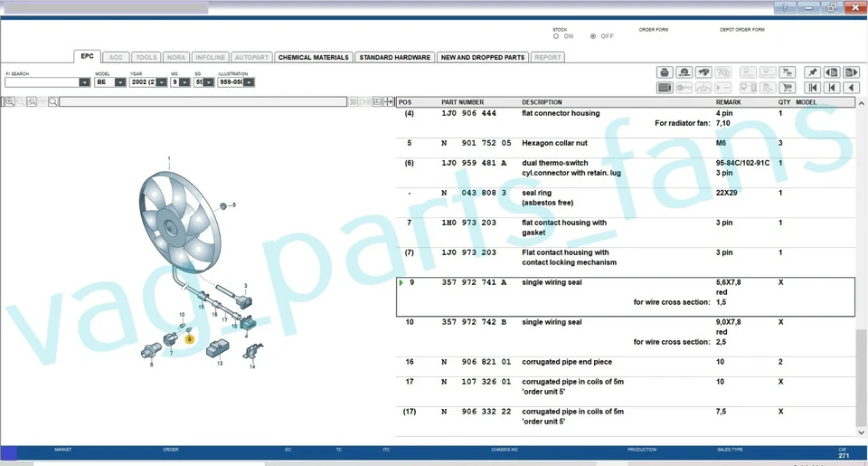The height and width of the screenshot is (466, 868).
Task: Open the SG dropdown
Action: coord(208,82)
